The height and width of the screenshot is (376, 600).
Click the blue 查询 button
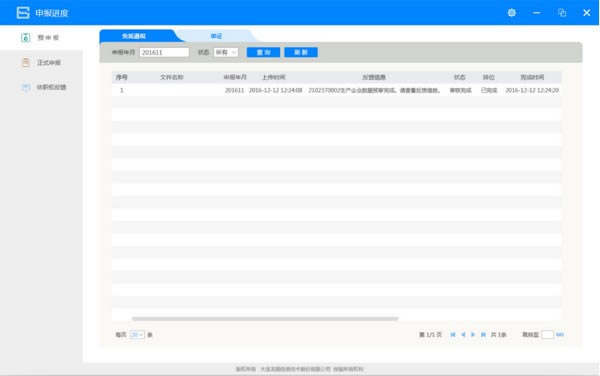[263, 52]
